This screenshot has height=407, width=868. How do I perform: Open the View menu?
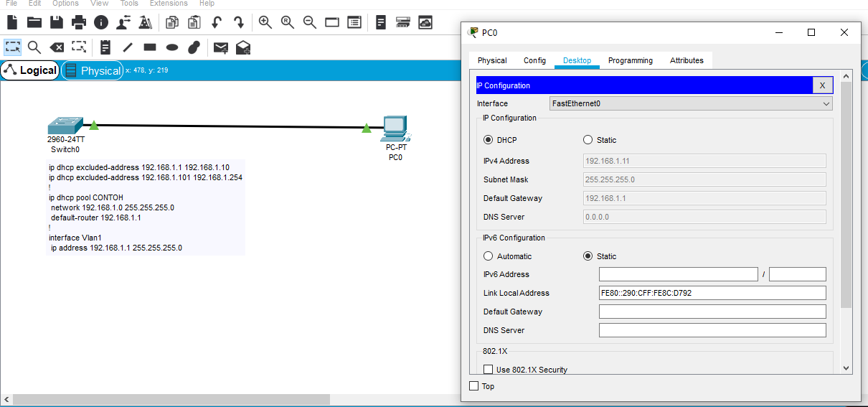point(100,4)
